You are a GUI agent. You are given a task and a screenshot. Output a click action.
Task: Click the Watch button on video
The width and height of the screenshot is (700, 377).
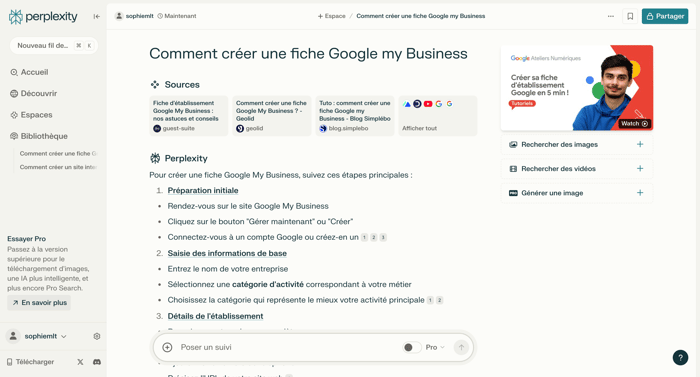click(x=634, y=124)
